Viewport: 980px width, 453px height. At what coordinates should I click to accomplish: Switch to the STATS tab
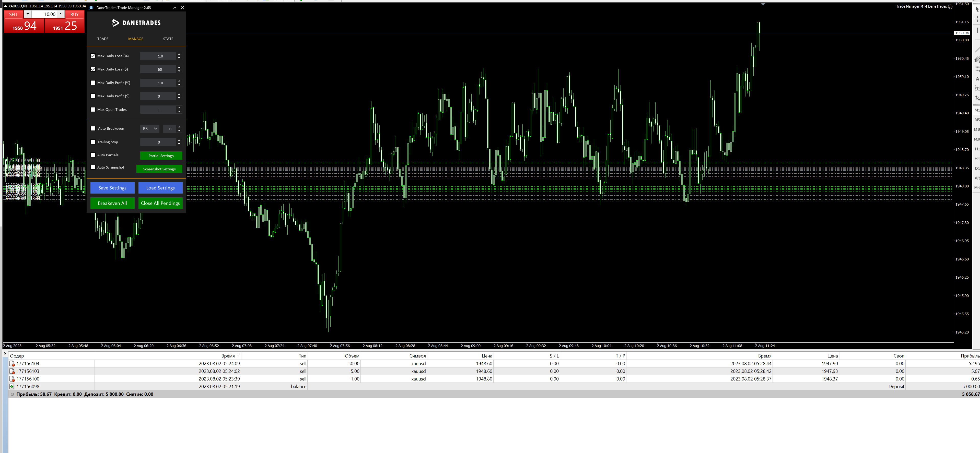coord(168,39)
